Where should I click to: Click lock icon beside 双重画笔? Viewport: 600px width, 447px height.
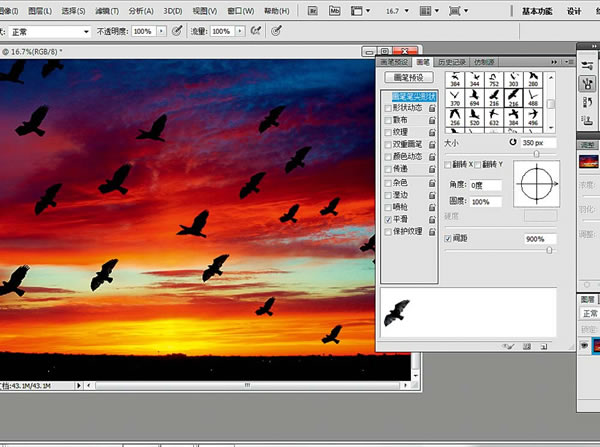point(432,145)
